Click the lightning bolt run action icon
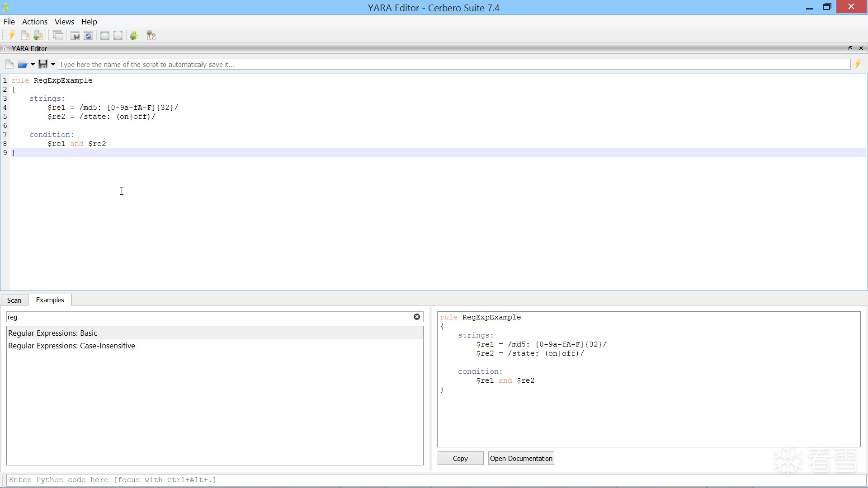Viewport: 868px width, 488px height. 12,36
